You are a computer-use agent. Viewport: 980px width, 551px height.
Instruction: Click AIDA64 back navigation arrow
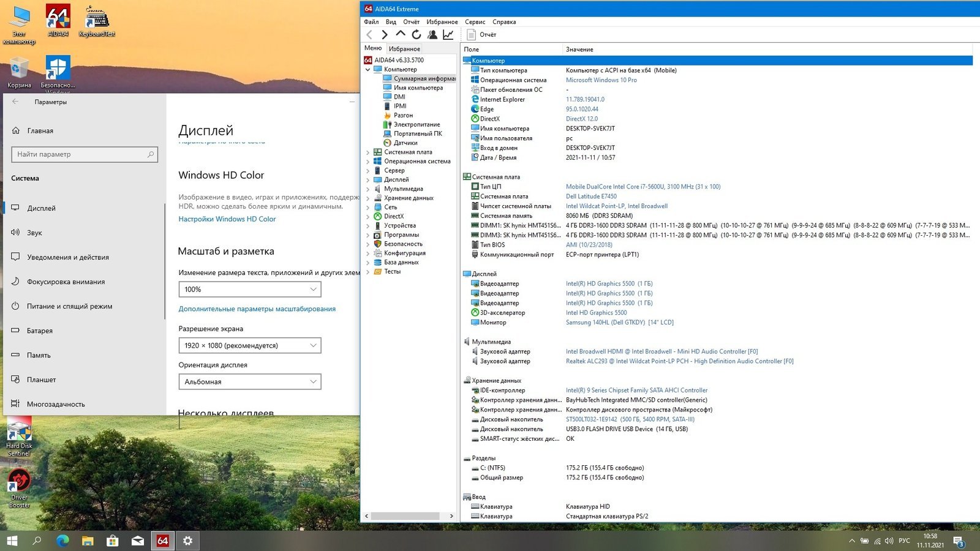point(369,35)
